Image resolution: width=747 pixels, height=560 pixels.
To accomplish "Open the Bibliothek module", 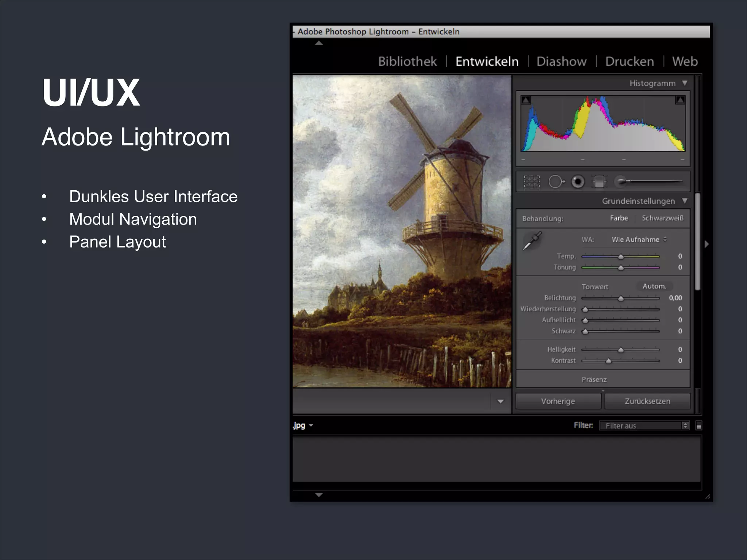I will point(407,61).
